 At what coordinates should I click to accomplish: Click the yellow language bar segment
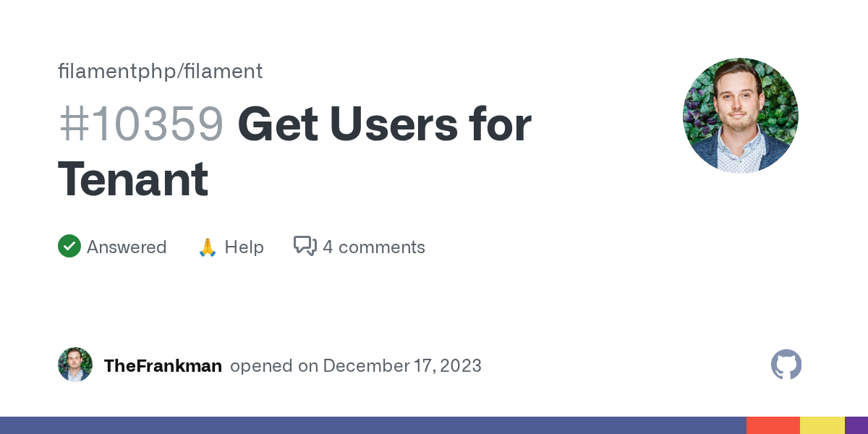[822, 425]
